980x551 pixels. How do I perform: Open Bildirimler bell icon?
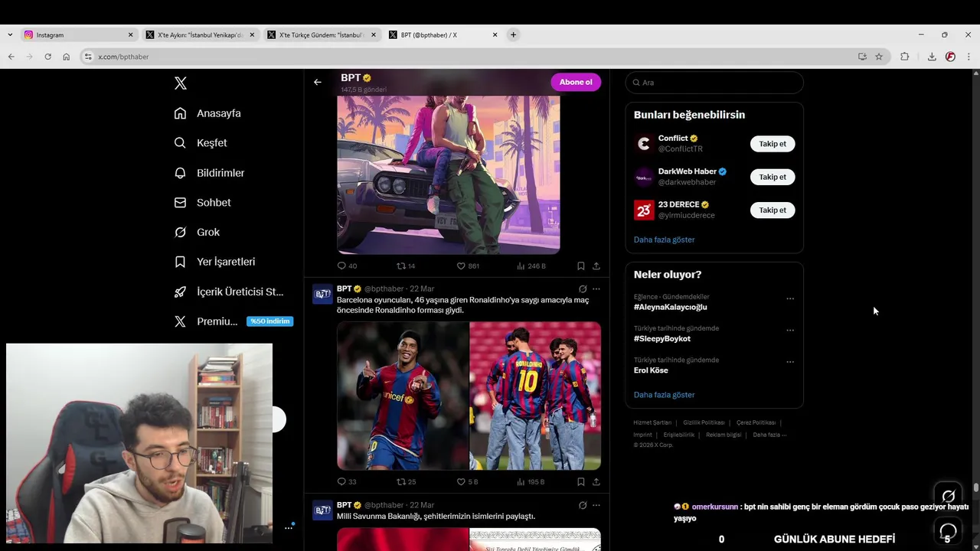[x=180, y=173]
